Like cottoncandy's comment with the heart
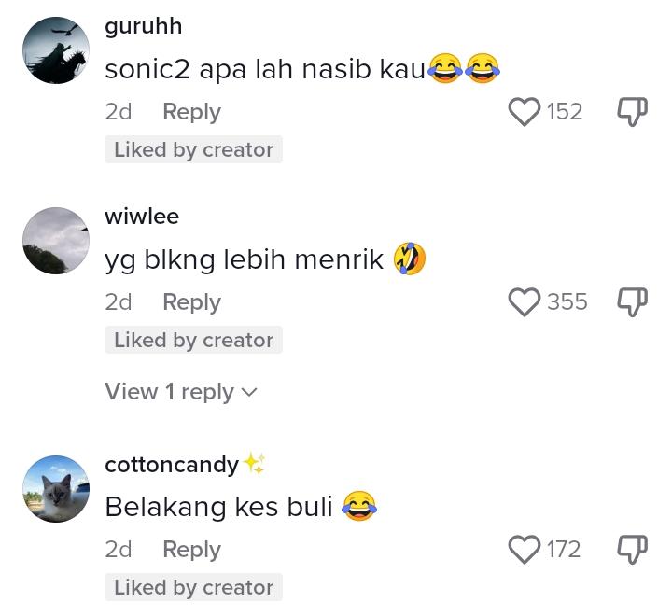 coord(525,550)
